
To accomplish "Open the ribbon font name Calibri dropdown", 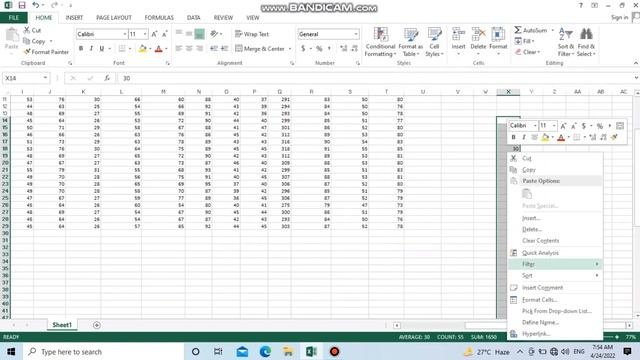I will (x=124, y=34).
